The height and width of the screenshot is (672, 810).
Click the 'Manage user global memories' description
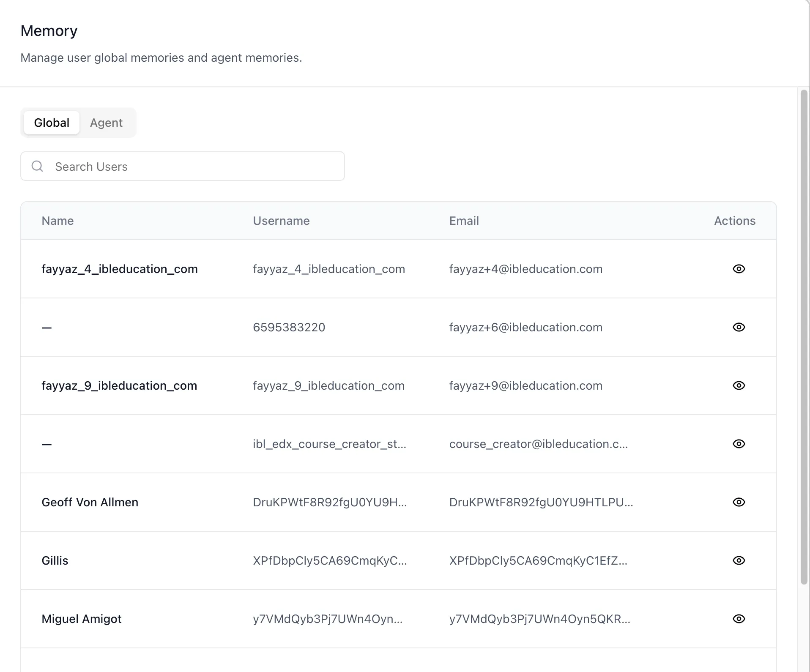pyautogui.click(x=161, y=57)
